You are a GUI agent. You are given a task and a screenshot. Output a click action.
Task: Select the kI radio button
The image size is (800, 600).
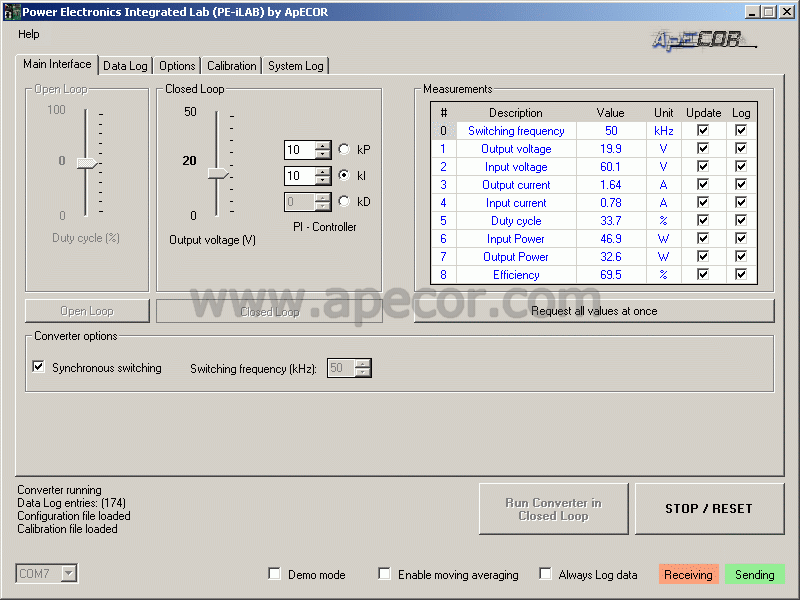tap(344, 175)
